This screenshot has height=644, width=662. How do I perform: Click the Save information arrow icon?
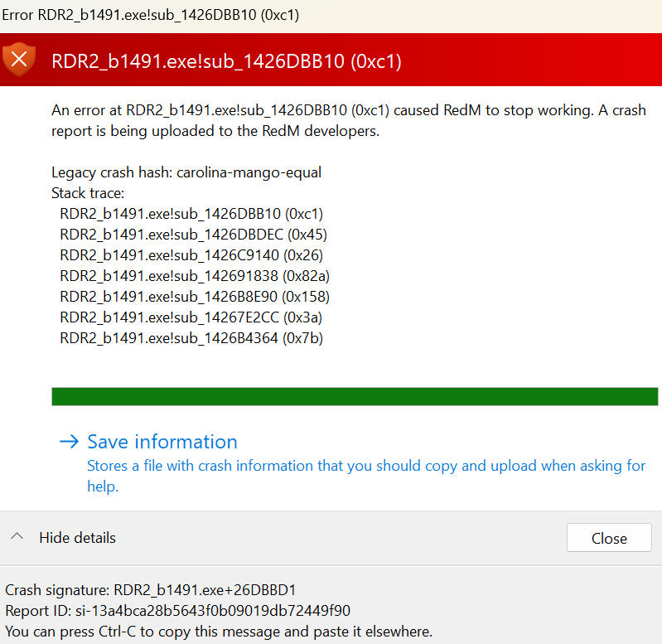[70, 442]
